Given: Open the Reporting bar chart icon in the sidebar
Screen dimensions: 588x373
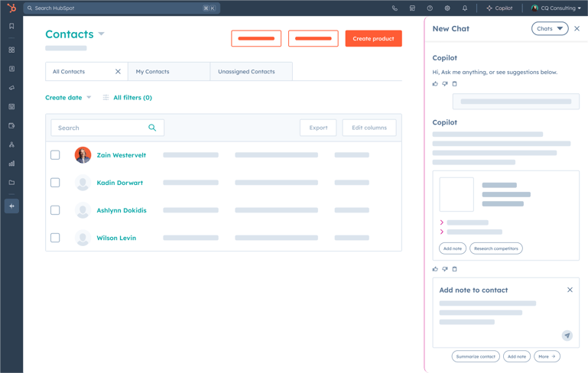Looking at the screenshot, I should tap(11, 164).
